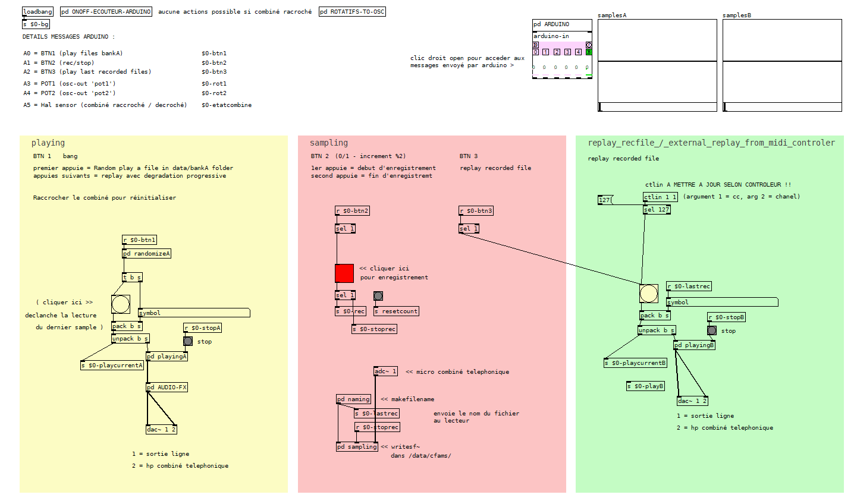
Task: Click the 'DETAILS MESSAGES ARDUINO :' comment
Action: (x=69, y=37)
